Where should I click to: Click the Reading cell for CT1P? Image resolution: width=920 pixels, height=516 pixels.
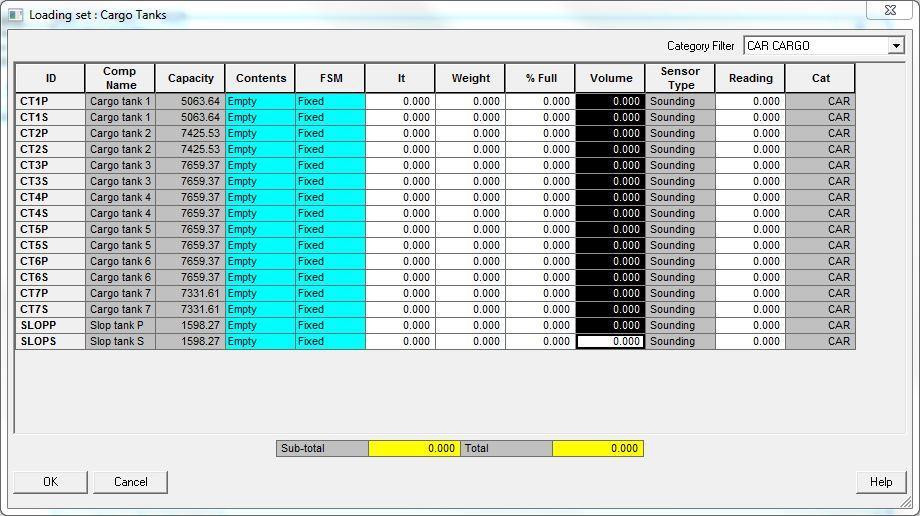point(750,102)
